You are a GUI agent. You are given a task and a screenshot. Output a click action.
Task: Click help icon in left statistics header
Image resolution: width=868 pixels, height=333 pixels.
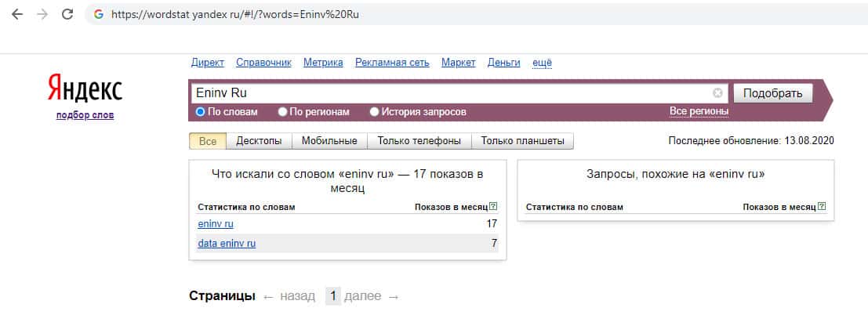(x=493, y=207)
